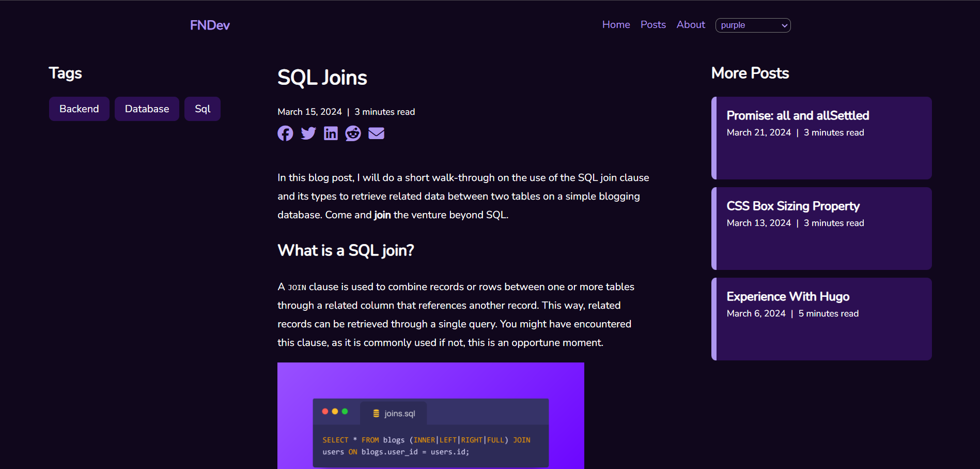The image size is (980, 469).
Task: Filter posts by Sql tag
Action: click(202, 109)
